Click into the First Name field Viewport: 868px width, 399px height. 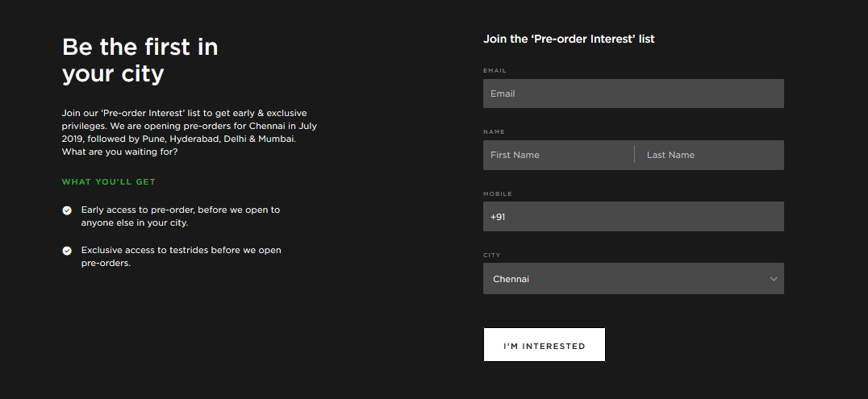[558, 155]
